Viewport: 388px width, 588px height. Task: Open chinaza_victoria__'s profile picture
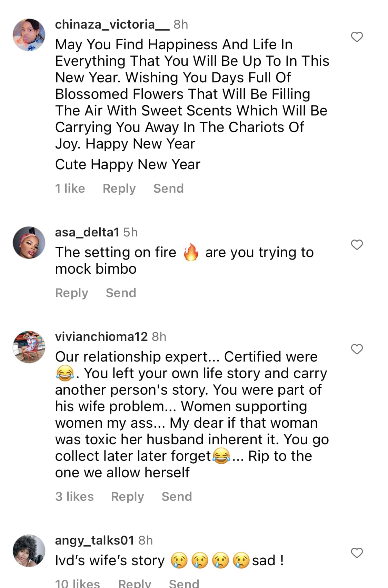pyautogui.click(x=29, y=35)
